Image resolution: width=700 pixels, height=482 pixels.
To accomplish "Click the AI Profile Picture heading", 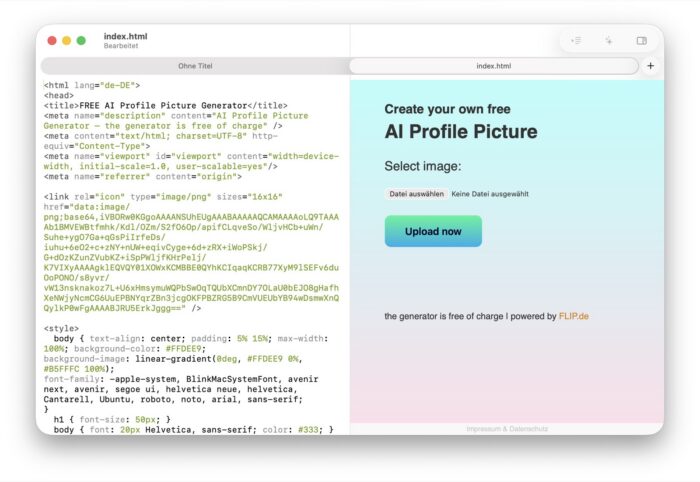I will (x=461, y=132).
